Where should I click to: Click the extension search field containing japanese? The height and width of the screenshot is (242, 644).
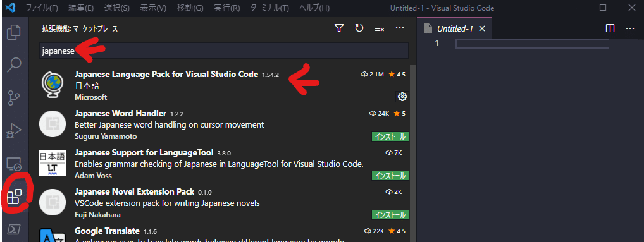click(x=224, y=51)
